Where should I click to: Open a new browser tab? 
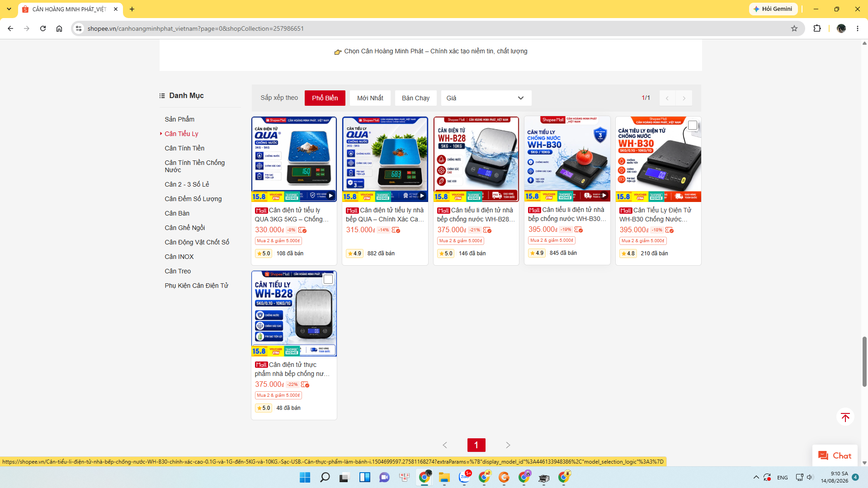pyautogui.click(x=132, y=9)
